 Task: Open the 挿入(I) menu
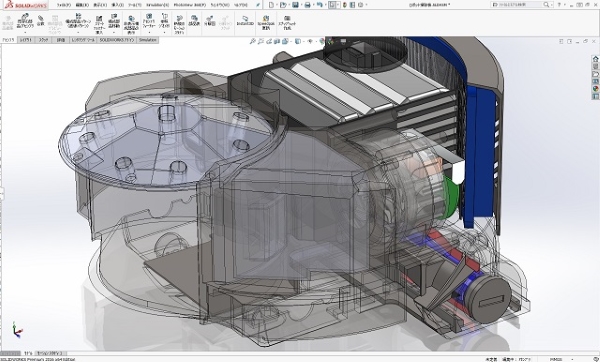click(117, 5)
